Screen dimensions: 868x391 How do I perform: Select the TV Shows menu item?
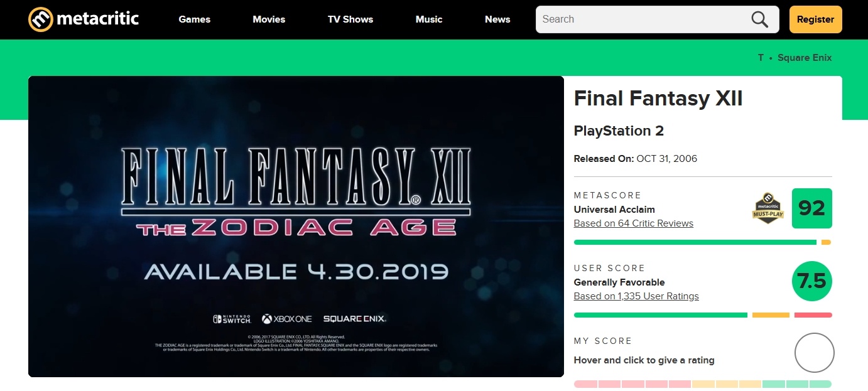350,19
